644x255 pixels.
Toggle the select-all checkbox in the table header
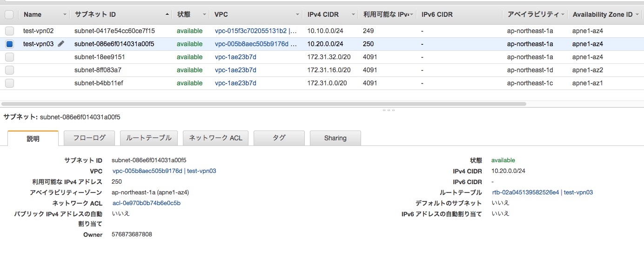(9, 15)
